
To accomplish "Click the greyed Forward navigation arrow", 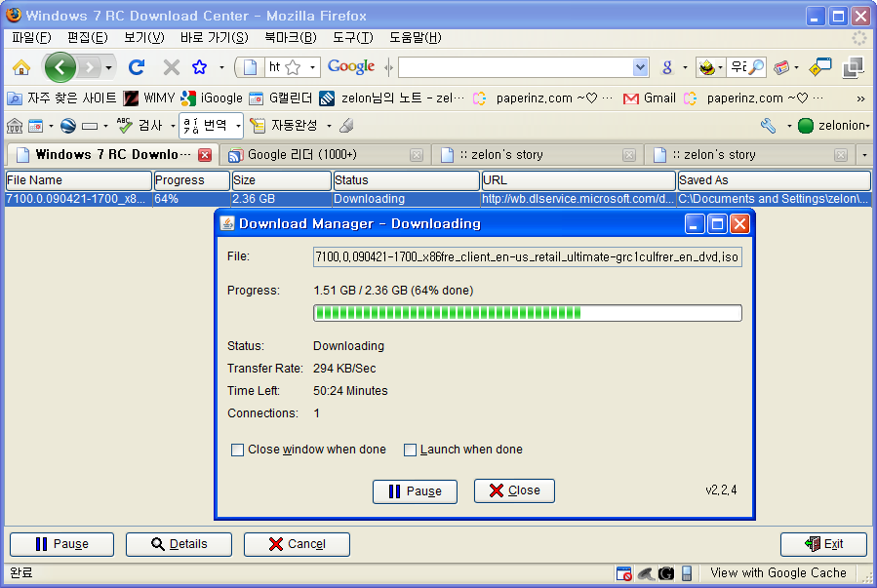I will pyautogui.click(x=89, y=67).
